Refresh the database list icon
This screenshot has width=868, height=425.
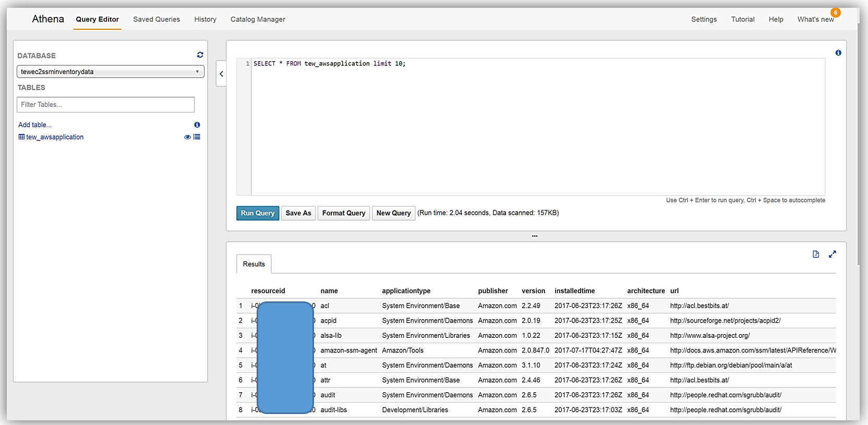coord(200,55)
